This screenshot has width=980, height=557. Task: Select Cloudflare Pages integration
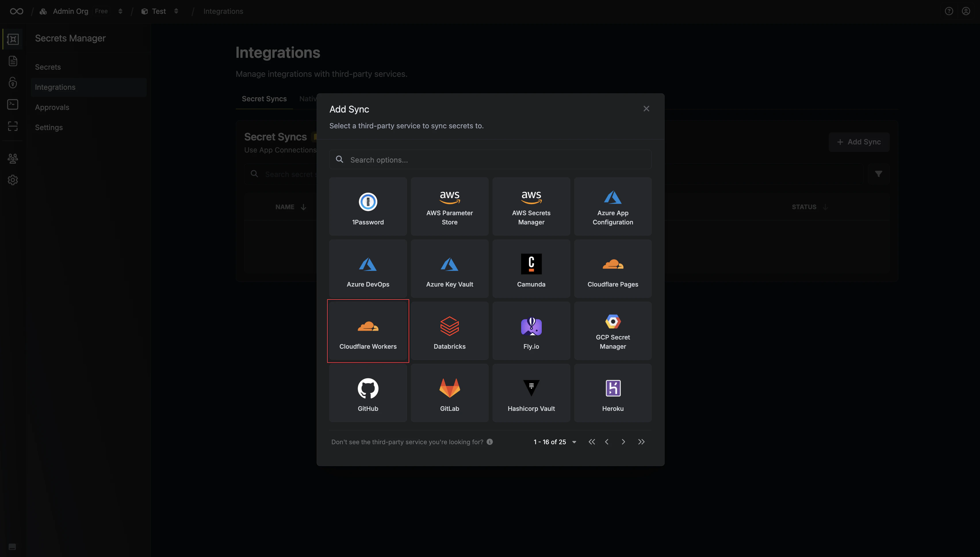pos(613,268)
